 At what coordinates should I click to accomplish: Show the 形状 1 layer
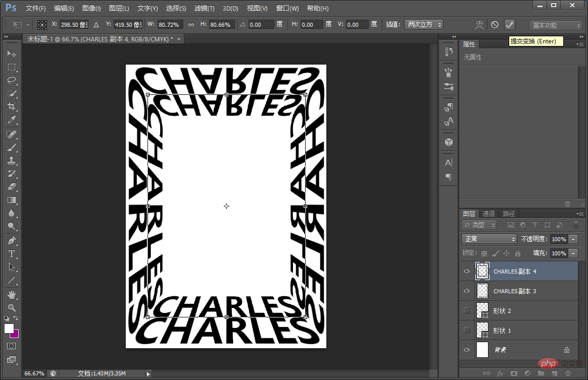[466, 330]
